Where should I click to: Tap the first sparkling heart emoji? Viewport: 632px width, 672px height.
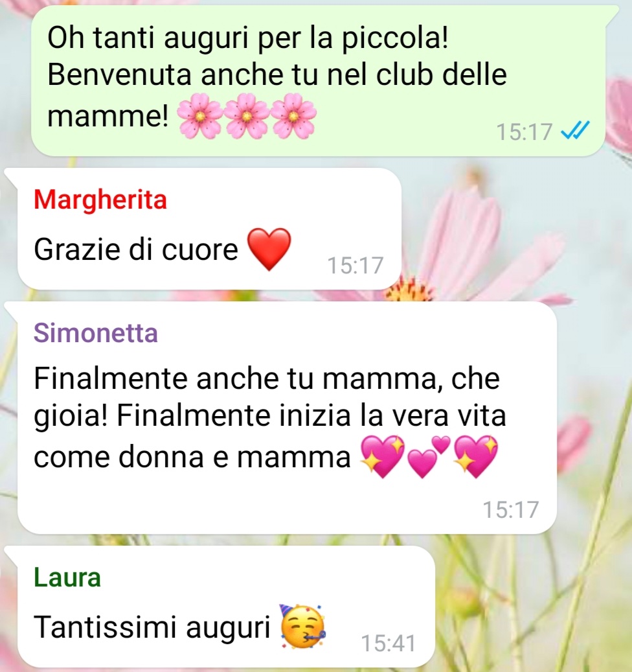[x=382, y=456]
